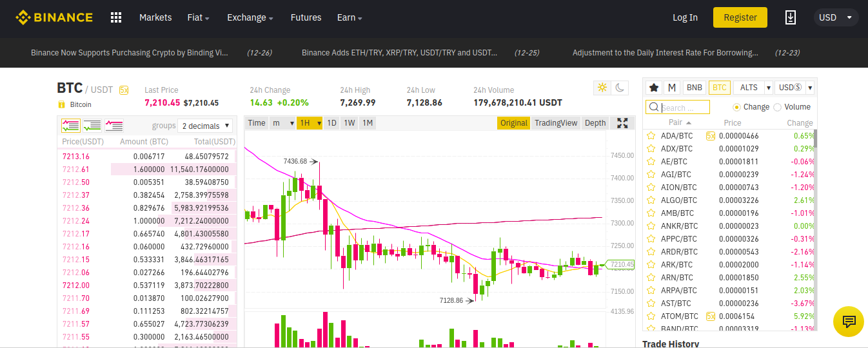Image resolution: width=868 pixels, height=348 pixels.
Task: Select the Change radio button
Action: tap(737, 107)
